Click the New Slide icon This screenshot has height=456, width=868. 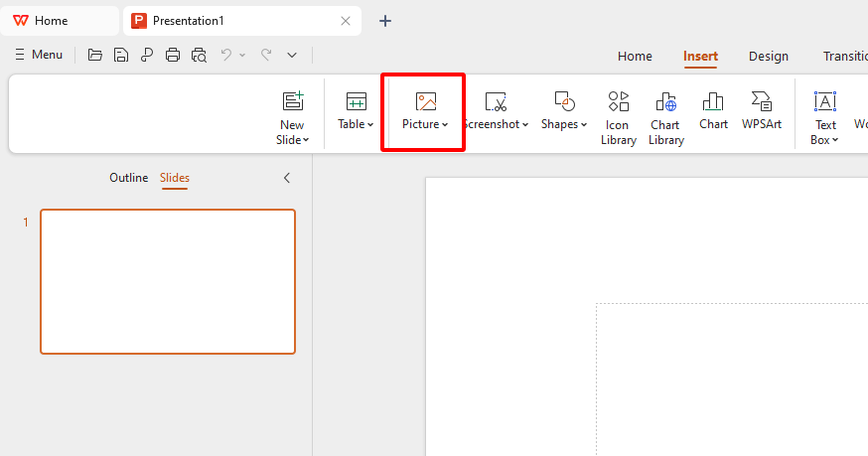293,101
